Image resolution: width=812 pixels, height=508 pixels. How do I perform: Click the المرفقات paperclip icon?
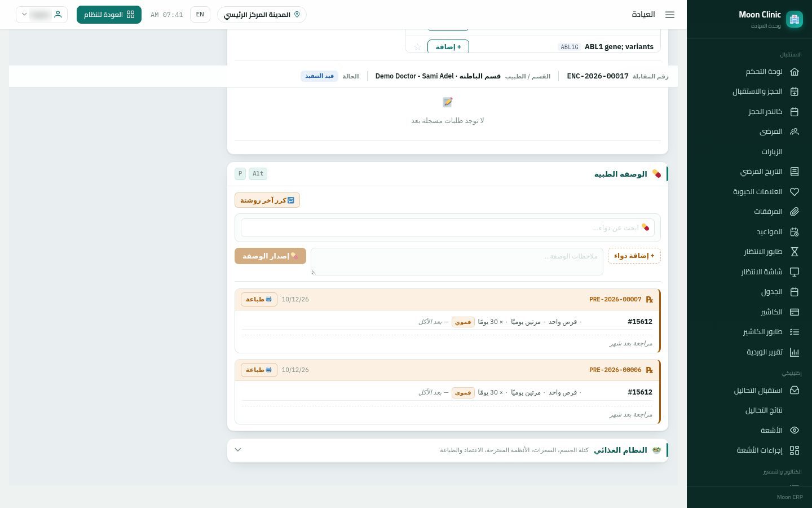click(795, 212)
